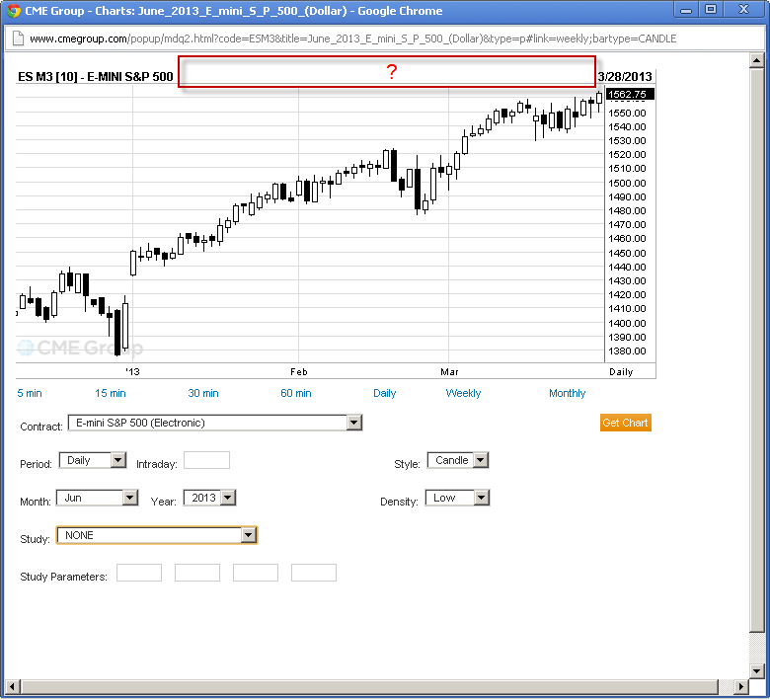This screenshot has height=700, width=770.
Task: Open the Period dropdown set to Daily
Action: pyautogui.click(x=93, y=460)
